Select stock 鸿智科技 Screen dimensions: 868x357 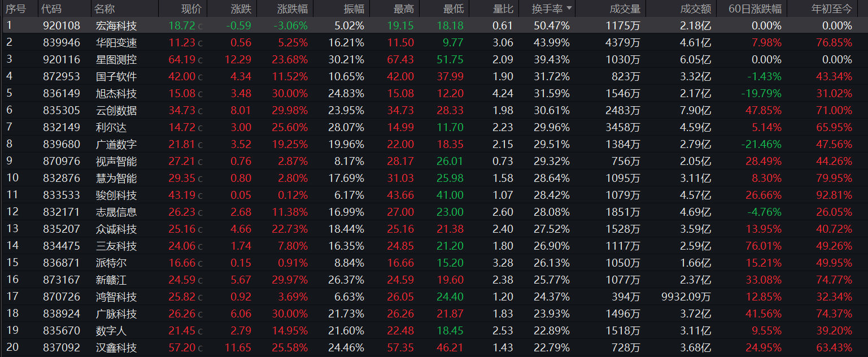(x=116, y=297)
